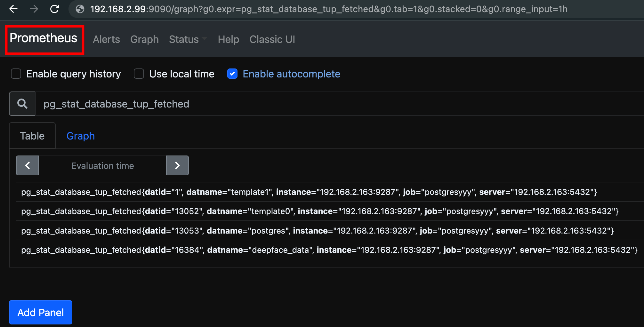Select the Table result tab
Image resolution: width=644 pixels, height=327 pixels.
(32, 136)
